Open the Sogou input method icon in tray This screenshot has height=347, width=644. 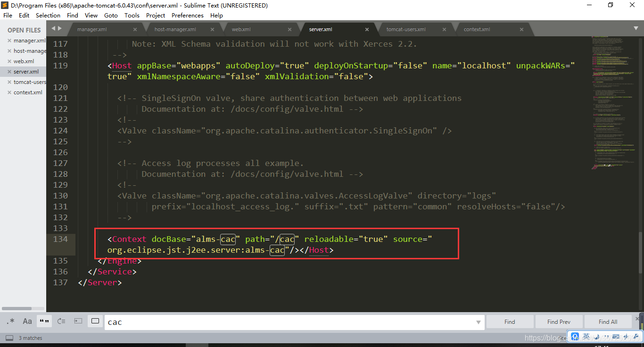tap(574, 336)
